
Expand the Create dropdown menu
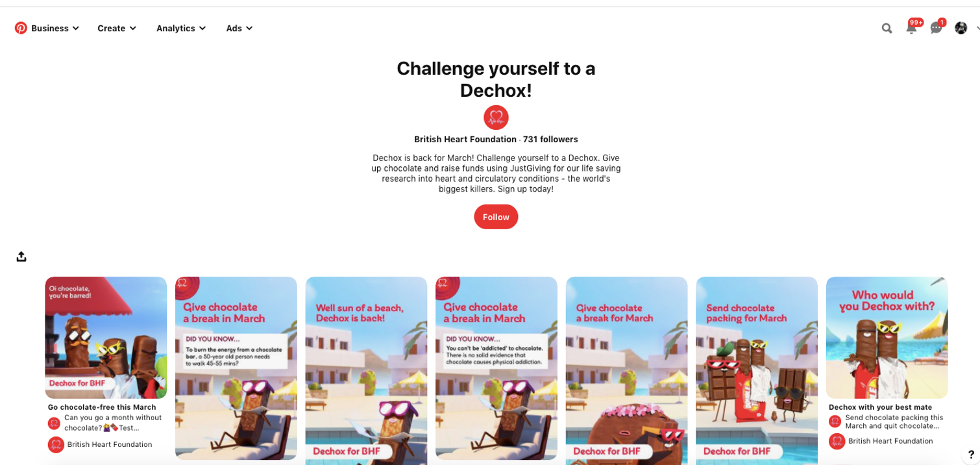[x=117, y=28]
